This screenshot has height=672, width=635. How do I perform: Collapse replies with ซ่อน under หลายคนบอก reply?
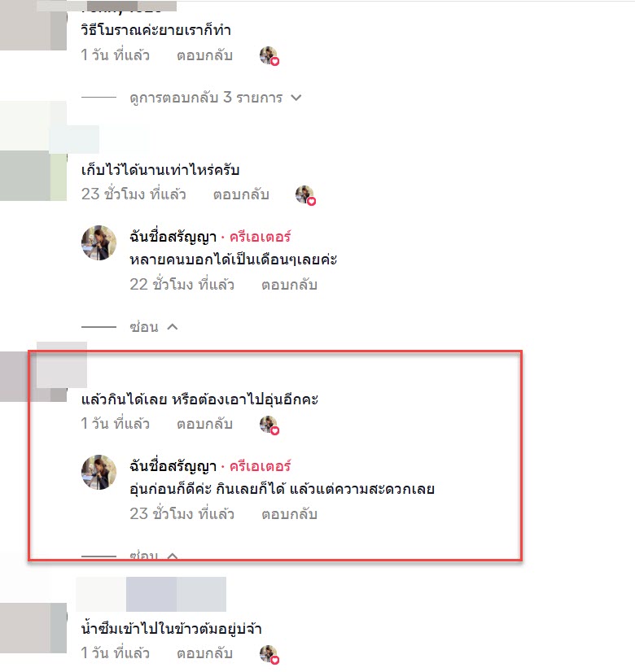tap(154, 327)
